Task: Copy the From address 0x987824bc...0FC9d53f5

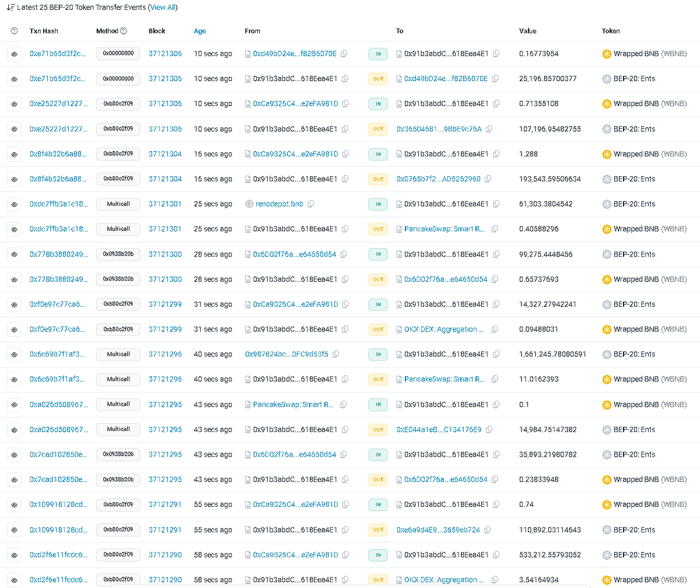Action: [336, 354]
